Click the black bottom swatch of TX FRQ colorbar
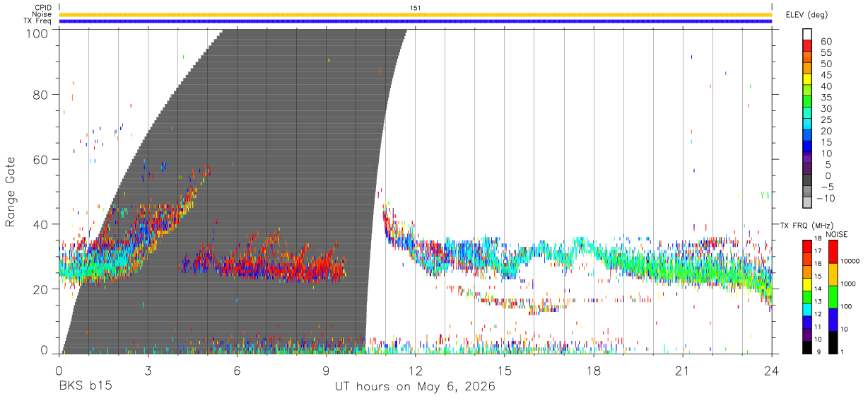Viewport: 868px width, 401px height. (807, 347)
